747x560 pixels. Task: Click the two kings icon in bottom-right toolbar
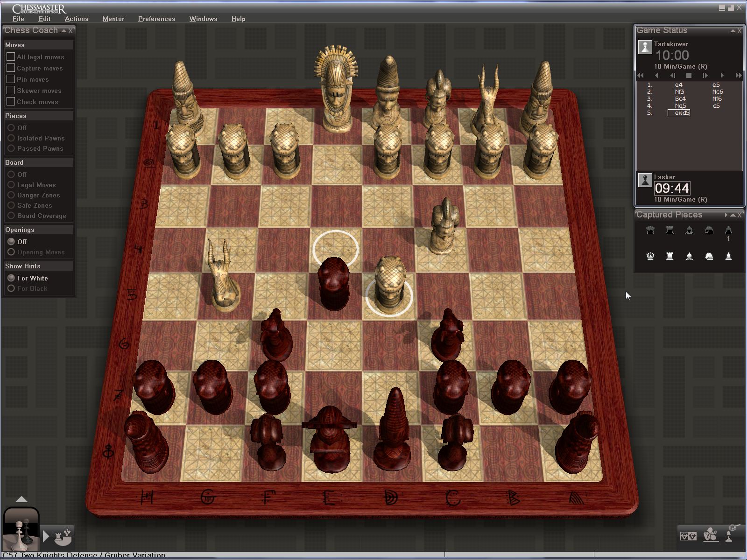click(688, 536)
